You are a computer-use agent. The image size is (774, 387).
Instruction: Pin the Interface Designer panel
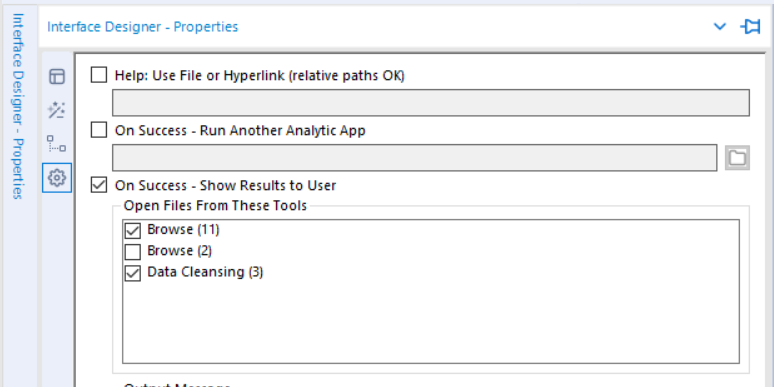750,27
